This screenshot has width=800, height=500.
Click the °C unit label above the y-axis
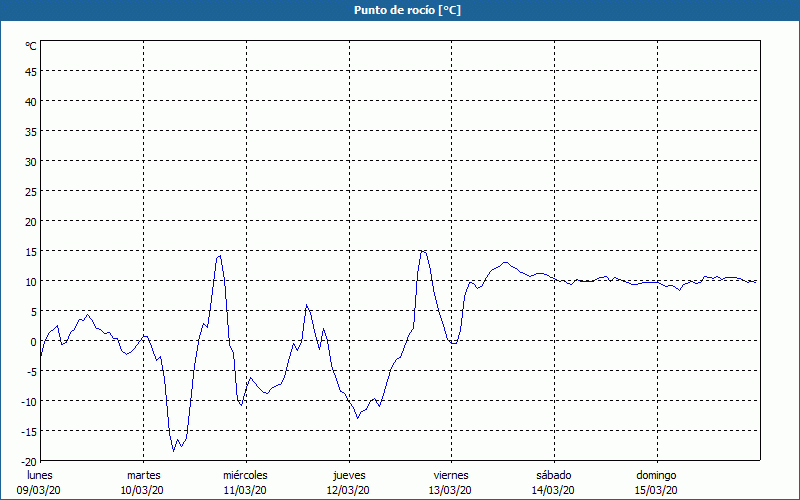30,46
